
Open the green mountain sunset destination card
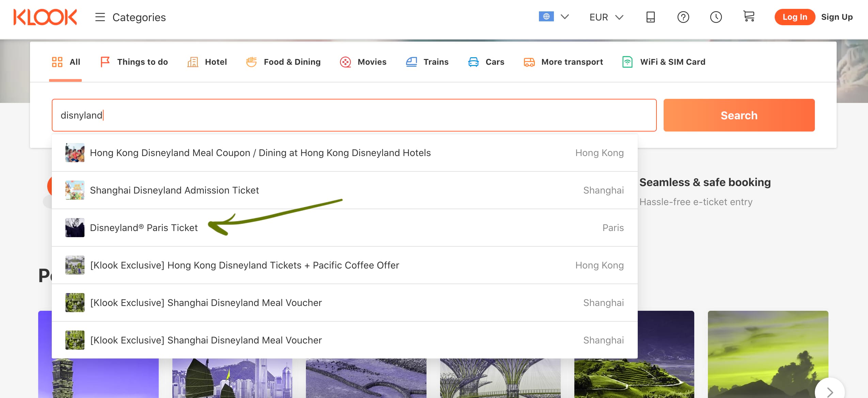[768, 354]
